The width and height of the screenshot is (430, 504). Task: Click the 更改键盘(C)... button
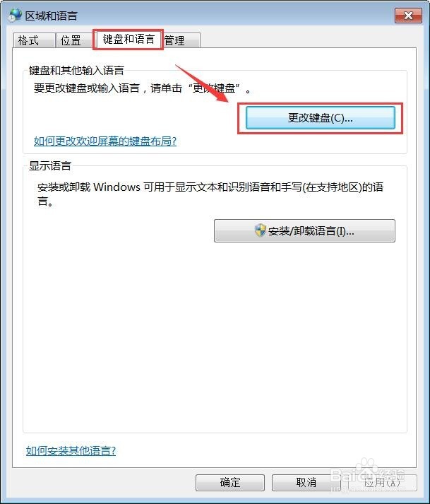pyautogui.click(x=320, y=118)
